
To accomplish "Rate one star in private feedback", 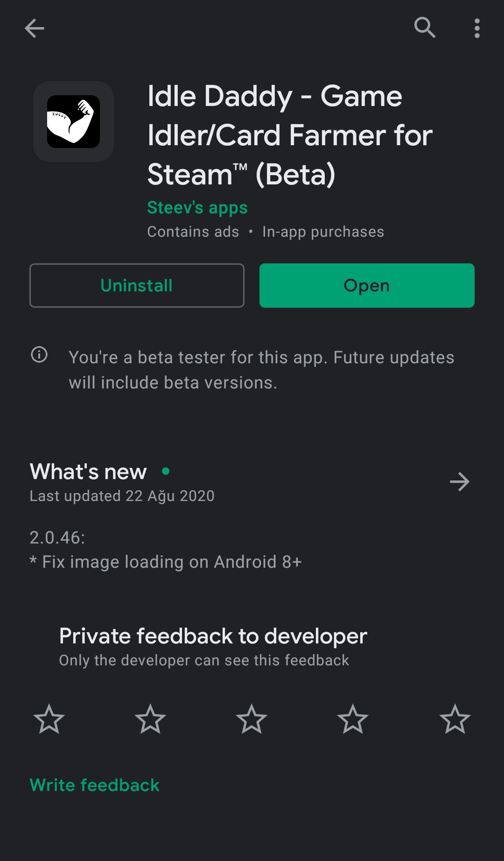I will tap(49, 719).
